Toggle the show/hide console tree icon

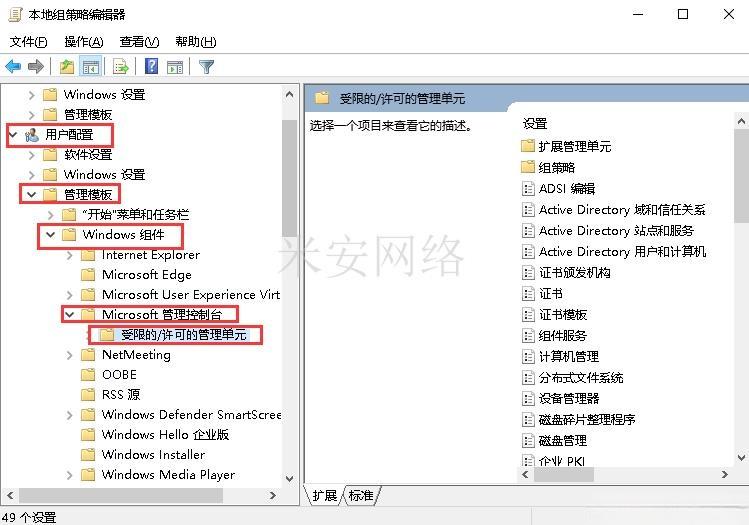click(90, 66)
